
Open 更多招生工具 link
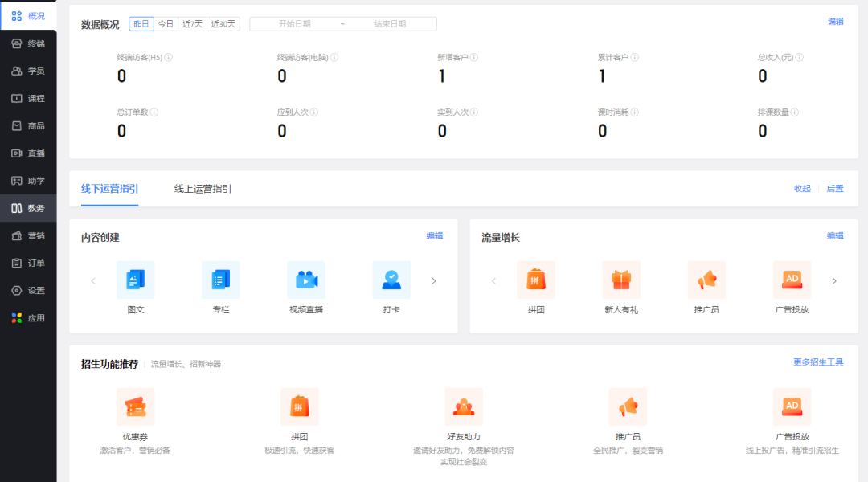[818, 362]
